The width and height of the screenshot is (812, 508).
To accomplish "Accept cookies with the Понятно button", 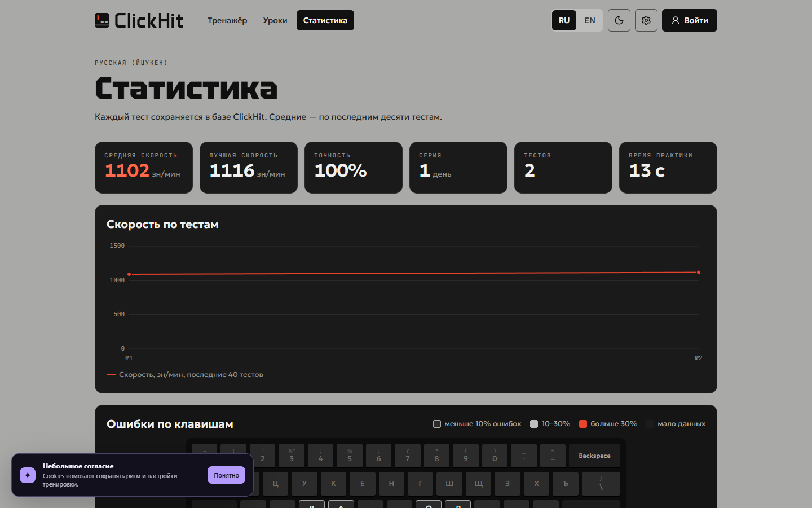I will click(x=226, y=475).
